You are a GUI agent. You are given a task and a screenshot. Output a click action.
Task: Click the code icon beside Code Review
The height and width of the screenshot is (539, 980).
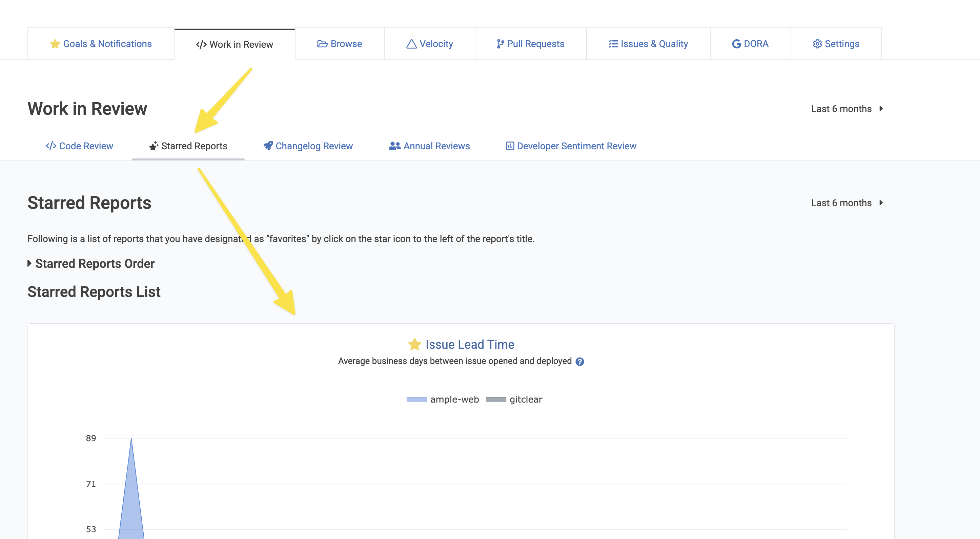pos(51,146)
